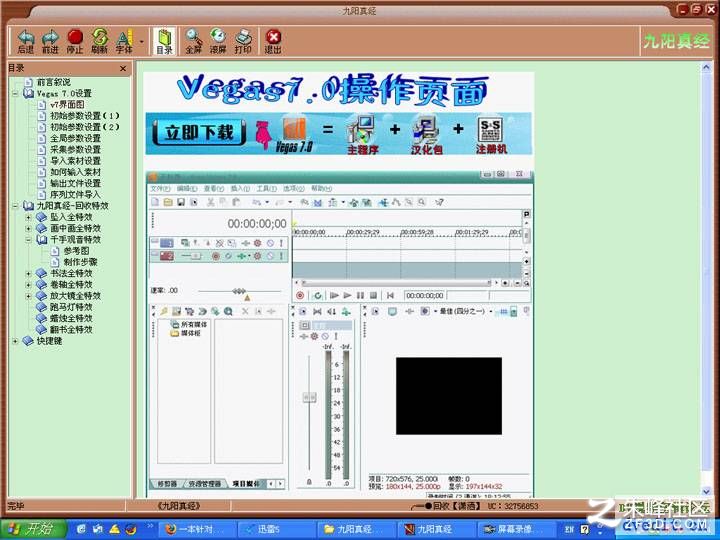Image resolution: width=720 pixels, height=540 pixels.
Task: Change font size with the 字体 icon
Action: [x=124, y=40]
